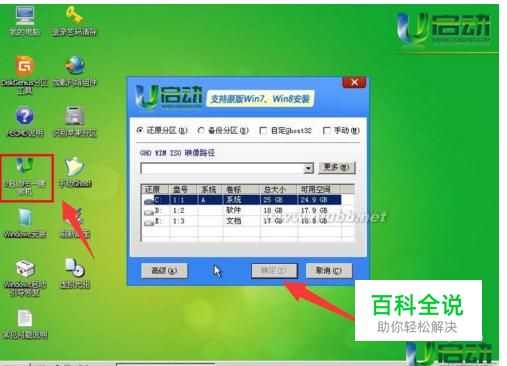Enable the 自定Ghost32 checkbox
Screen dimensions: 507x366
coord(263,130)
